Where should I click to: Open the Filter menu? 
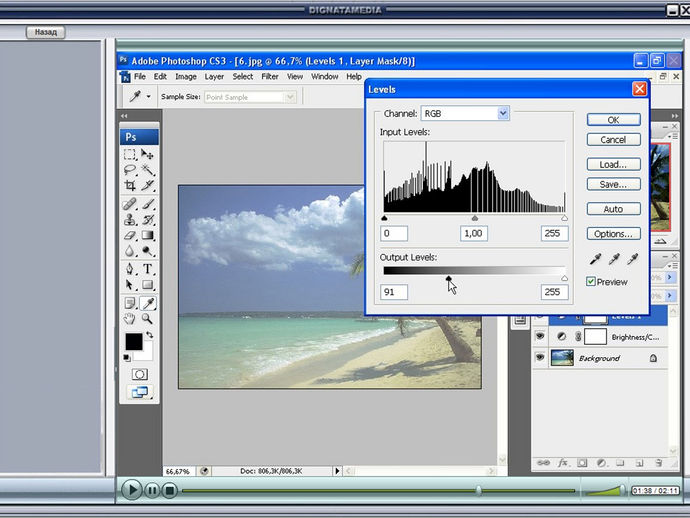coord(270,77)
